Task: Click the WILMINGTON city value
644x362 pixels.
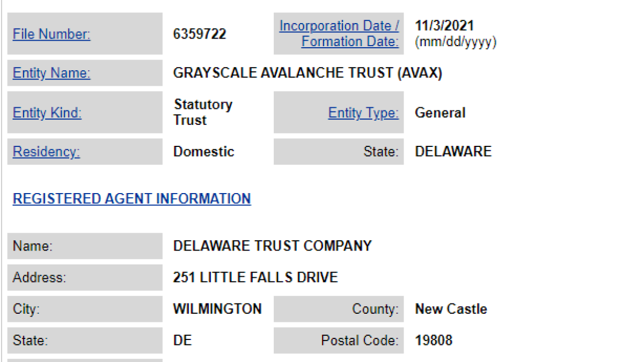Action: click(217, 309)
